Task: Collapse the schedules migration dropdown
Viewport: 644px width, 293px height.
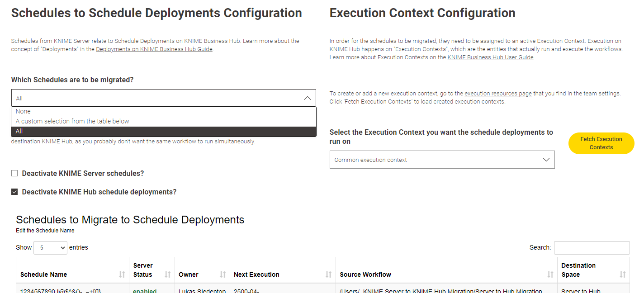Action: point(307,98)
